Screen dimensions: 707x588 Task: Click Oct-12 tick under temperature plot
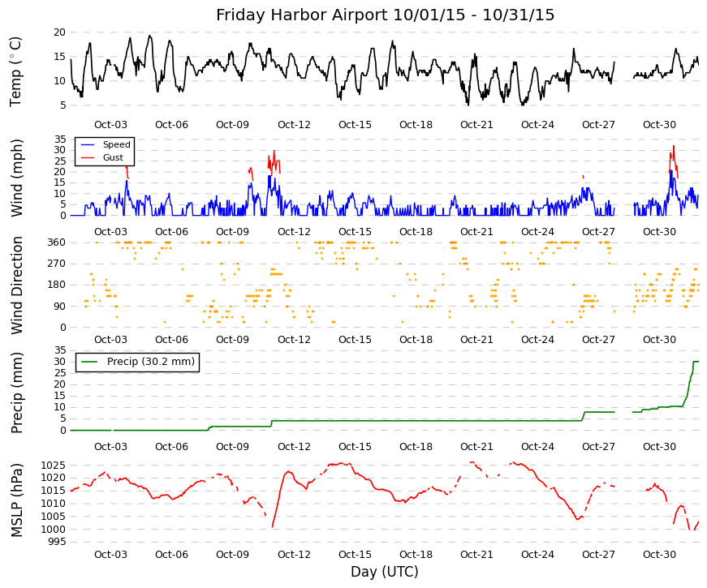pyautogui.click(x=294, y=125)
